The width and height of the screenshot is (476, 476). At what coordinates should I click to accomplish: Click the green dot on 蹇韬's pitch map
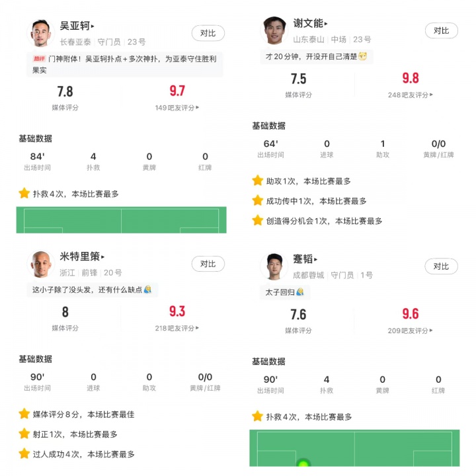pos(303,464)
